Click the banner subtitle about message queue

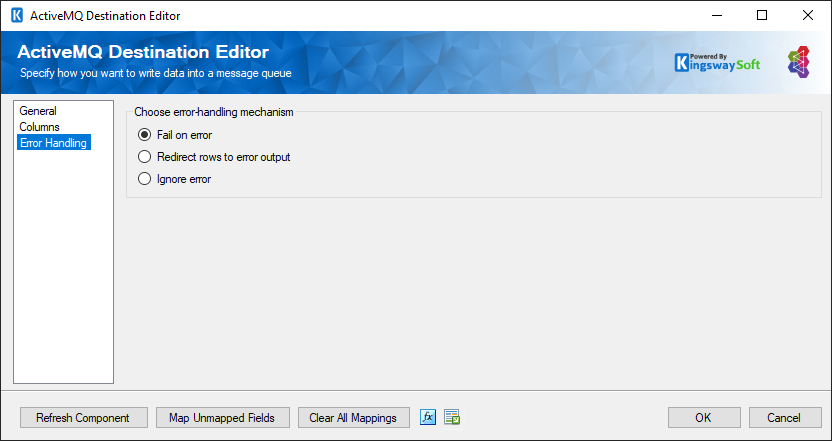(x=155, y=73)
